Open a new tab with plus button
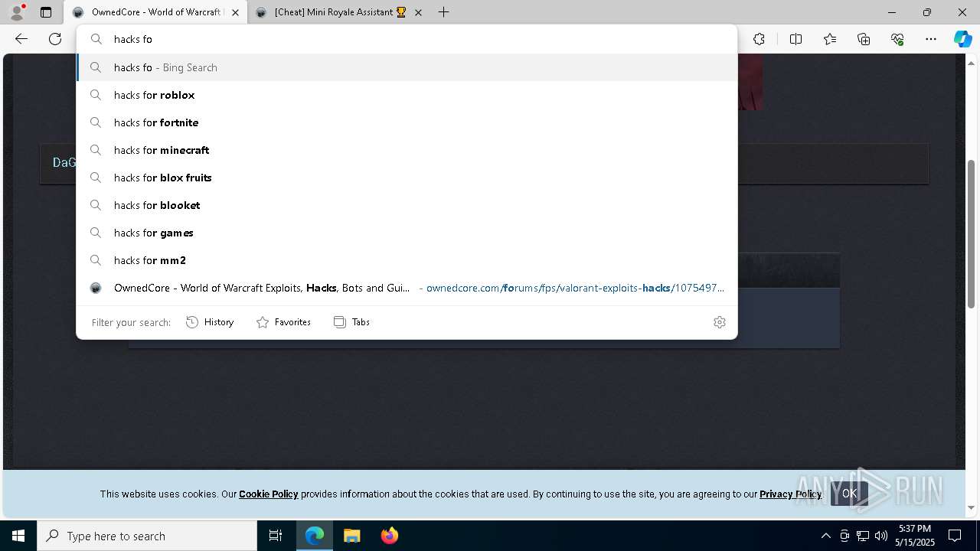Viewport: 980px width, 551px height. (443, 12)
